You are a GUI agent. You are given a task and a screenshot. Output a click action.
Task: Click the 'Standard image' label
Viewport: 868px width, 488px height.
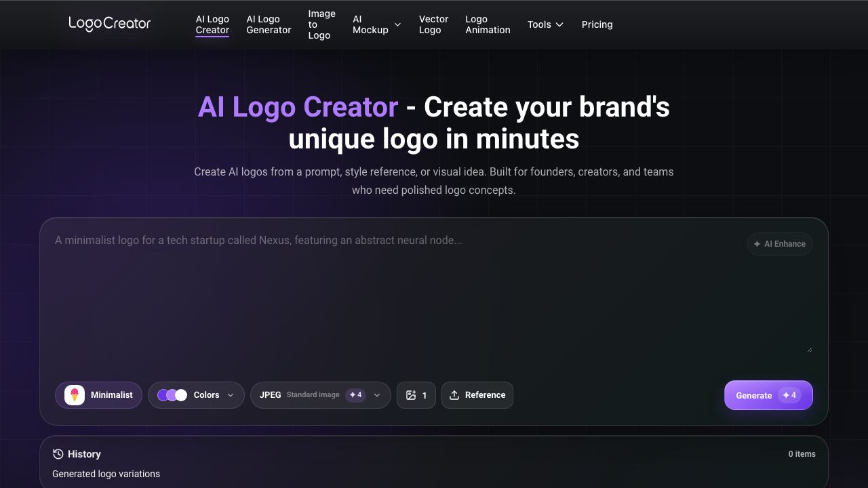pyautogui.click(x=313, y=395)
